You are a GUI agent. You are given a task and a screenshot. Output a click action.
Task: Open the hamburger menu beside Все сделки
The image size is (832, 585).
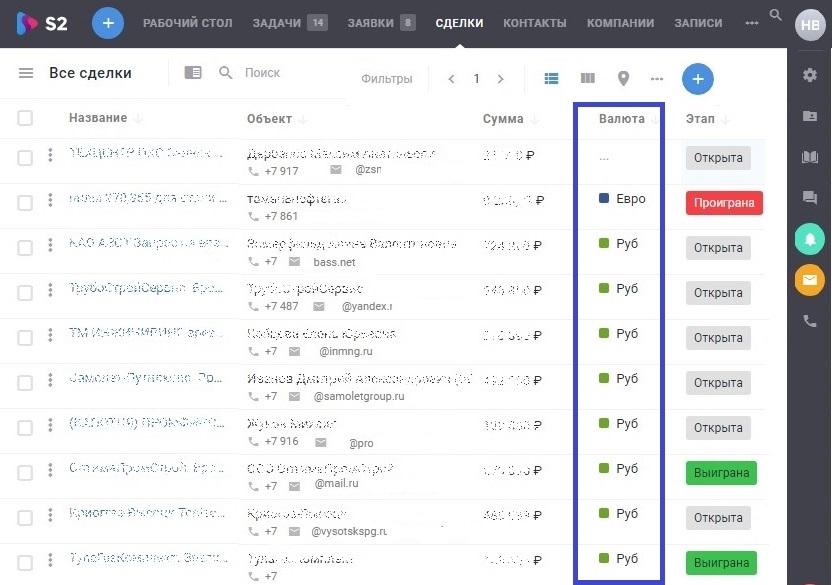coord(26,74)
